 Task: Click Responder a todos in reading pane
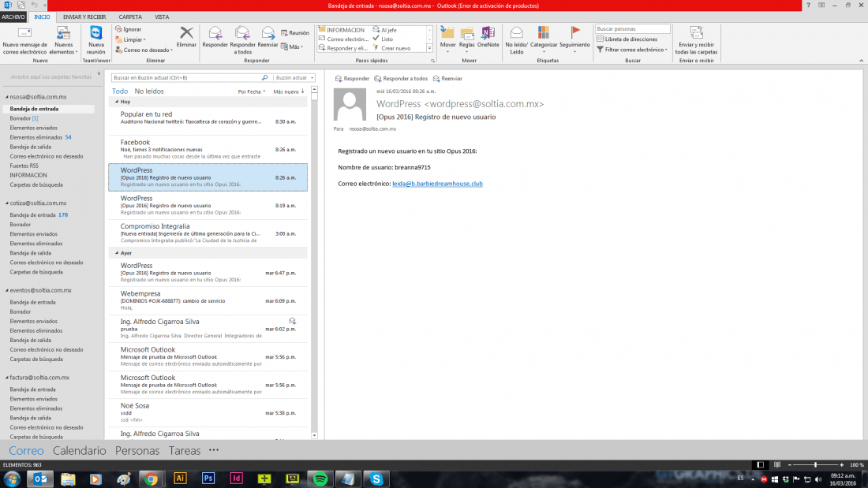click(401, 79)
